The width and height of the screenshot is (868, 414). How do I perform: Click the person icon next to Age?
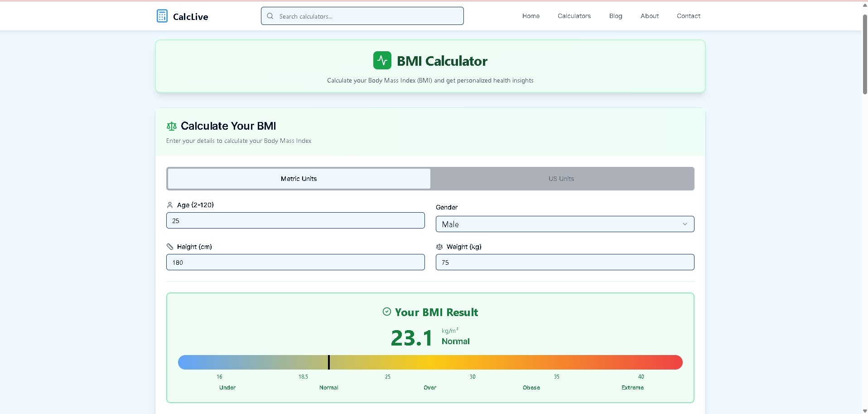coord(170,205)
